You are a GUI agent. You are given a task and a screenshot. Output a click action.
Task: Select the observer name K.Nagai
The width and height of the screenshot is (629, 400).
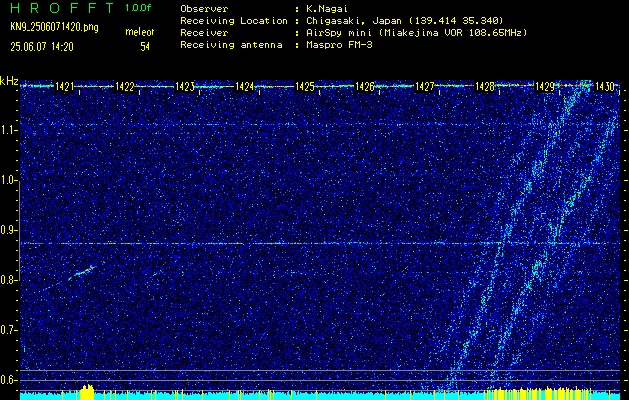(327, 8)
